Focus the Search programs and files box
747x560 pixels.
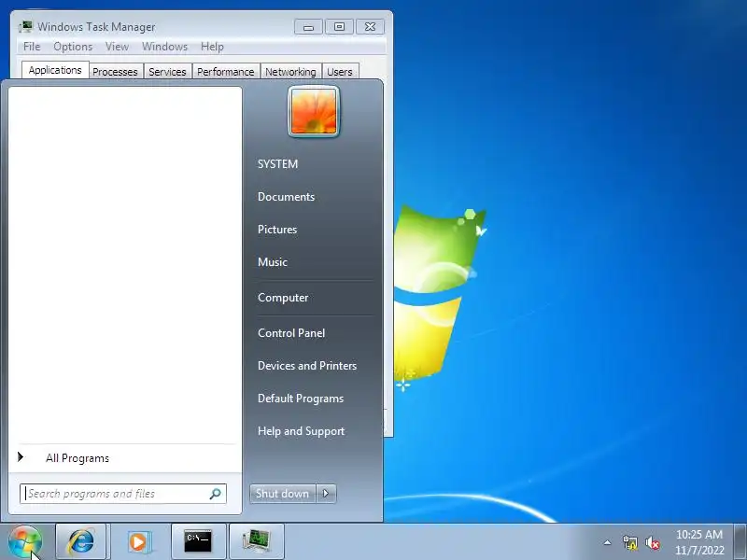click(x=123, y=494)
